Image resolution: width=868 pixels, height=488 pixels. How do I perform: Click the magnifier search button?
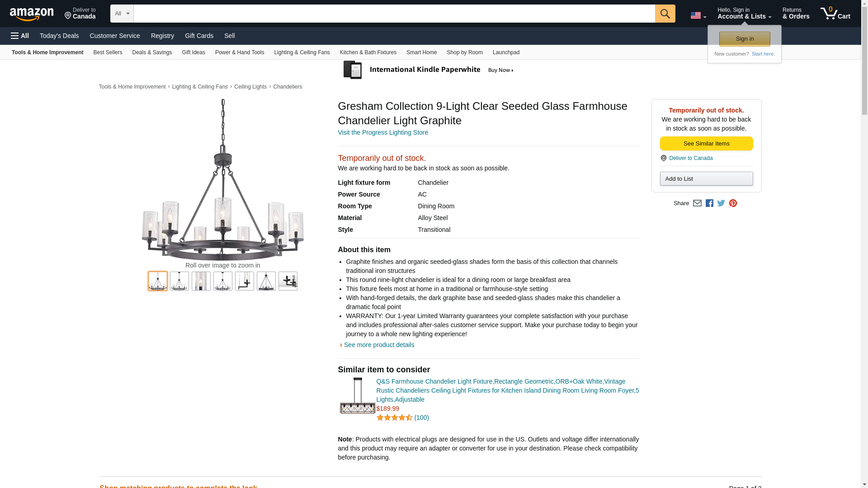pos(665,14)
